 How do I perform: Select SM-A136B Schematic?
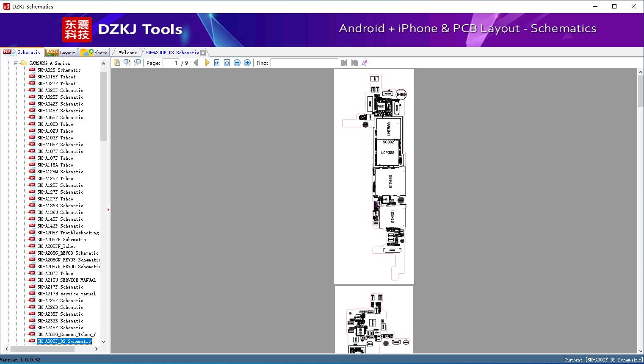coord(60,206)
